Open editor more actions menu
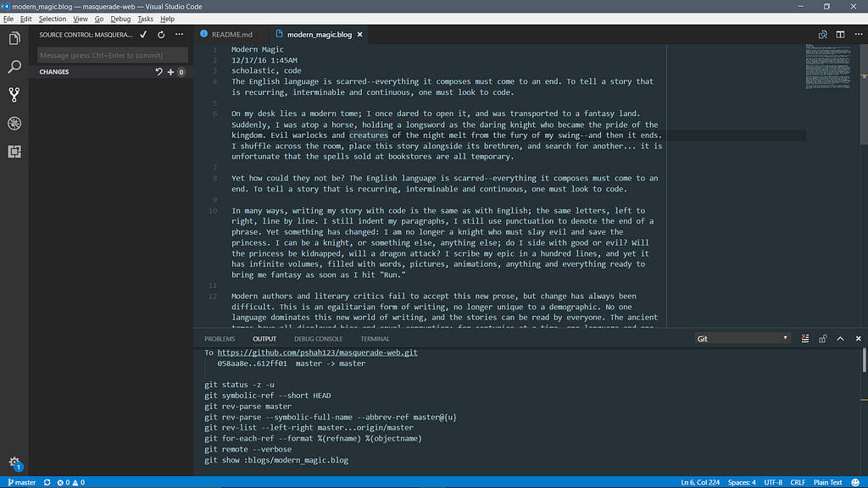Screen dimensions: 868x488 (x=858, y=34)
